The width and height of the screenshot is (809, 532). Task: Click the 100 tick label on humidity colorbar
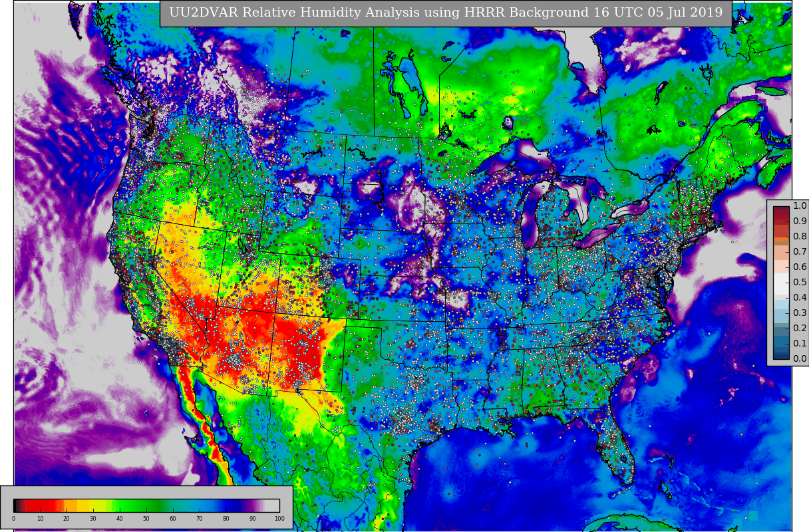point(279,519)
